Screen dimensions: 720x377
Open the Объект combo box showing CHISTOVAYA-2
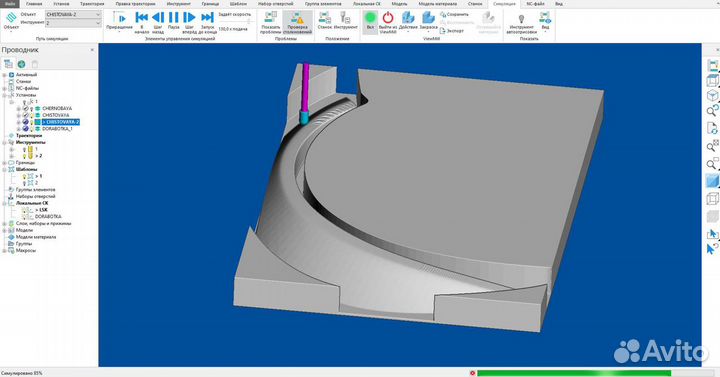(73, 15)
